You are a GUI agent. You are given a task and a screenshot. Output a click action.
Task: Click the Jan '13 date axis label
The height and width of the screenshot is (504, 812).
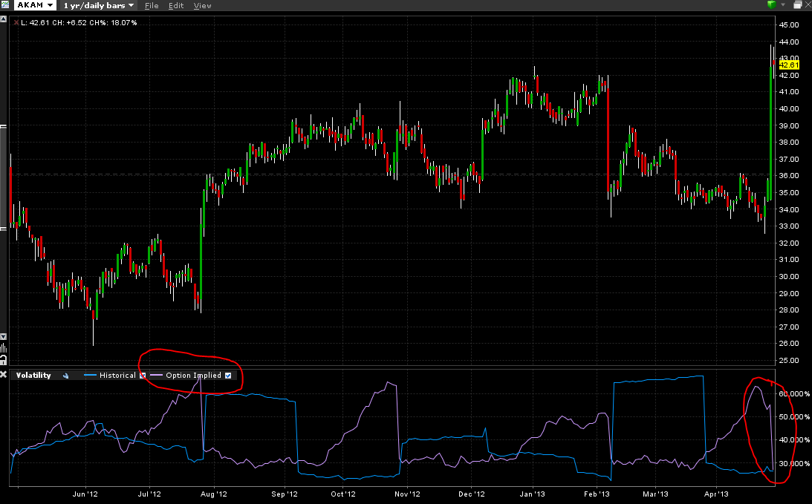tap(533, 494)
